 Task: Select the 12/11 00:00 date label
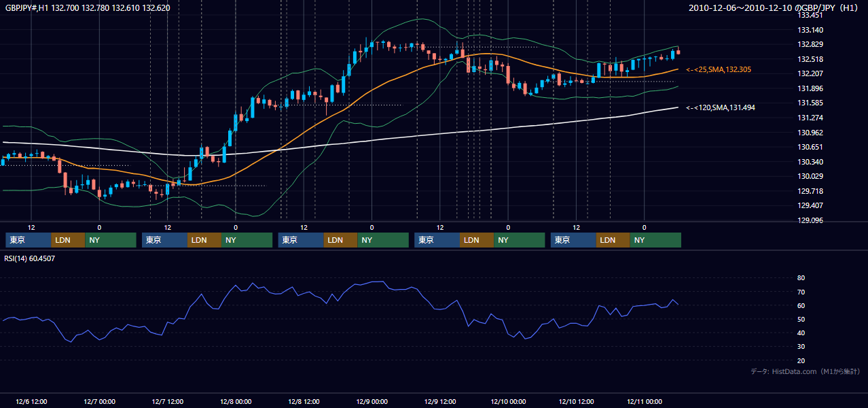pyautogui.click(x=645, y=401)
